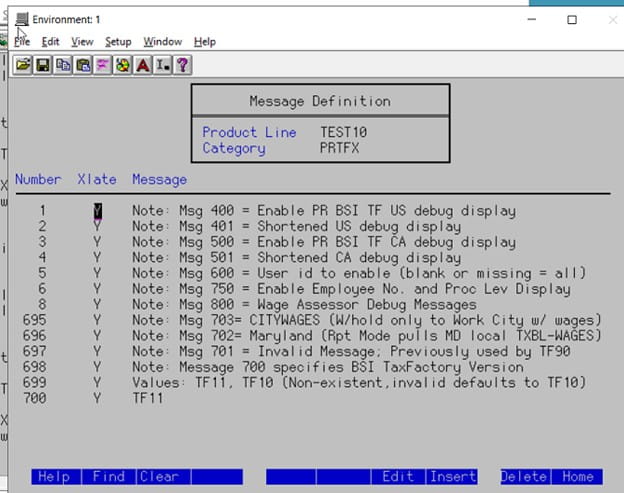
Task: Click the question mark help icon
Action: pos(182,65)
